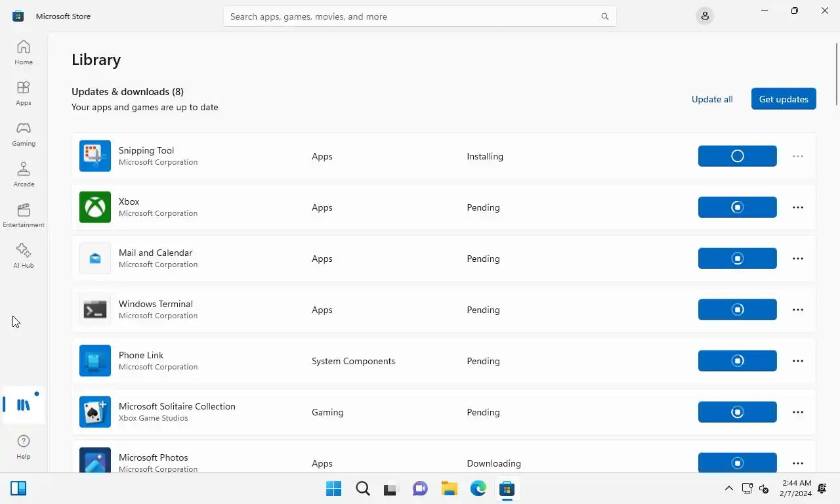The height and width of the screenshot is (504, 840).
Task: Click the 'System Components' category text
Action: click(x=353, y=361)
